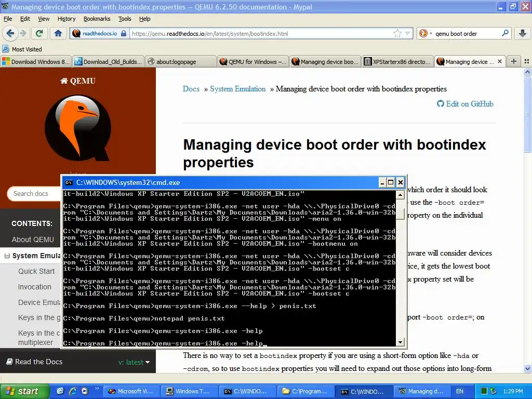Bookmark this page with the star icon
Screen dimensions: 532x399
coord(397,33)
